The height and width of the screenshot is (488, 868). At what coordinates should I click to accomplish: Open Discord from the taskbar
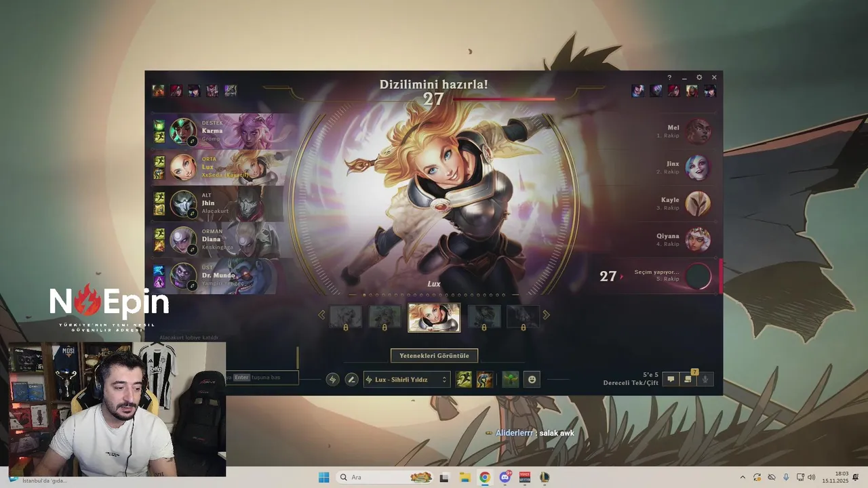tap(505, 477)
